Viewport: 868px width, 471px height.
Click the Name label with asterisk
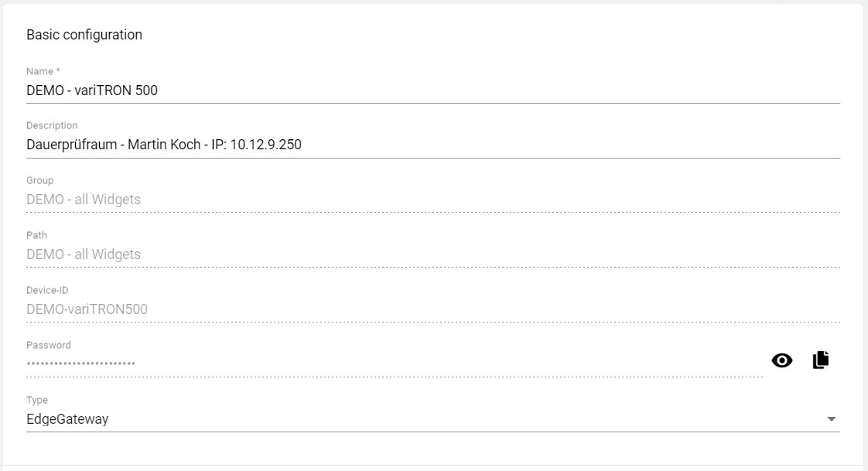pyautogui.click(x=43, y=71)
